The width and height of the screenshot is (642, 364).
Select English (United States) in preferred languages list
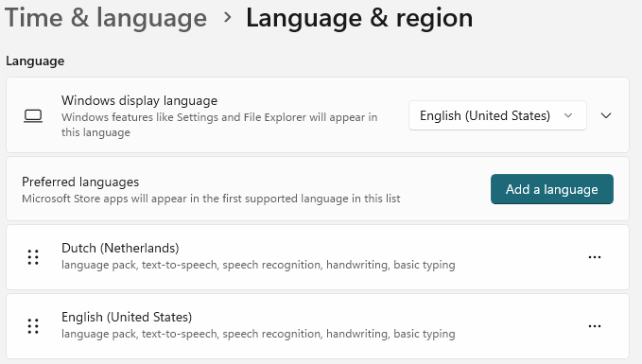click(127, 317)
